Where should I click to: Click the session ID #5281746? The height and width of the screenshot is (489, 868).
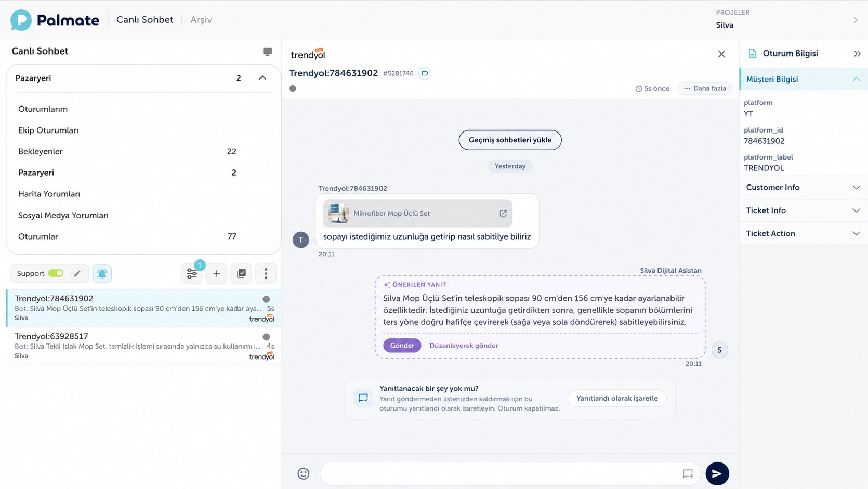tap(398, 73)
